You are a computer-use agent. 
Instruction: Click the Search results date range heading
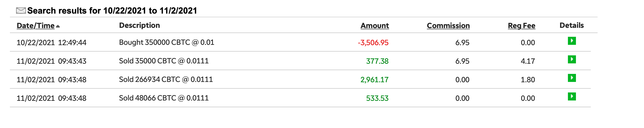click(112, 11)
